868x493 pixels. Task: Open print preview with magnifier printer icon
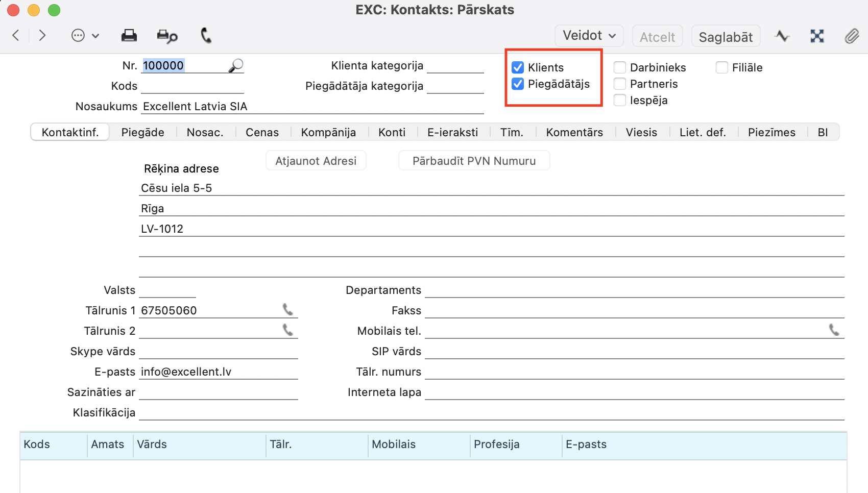click(x=167, y=36)
